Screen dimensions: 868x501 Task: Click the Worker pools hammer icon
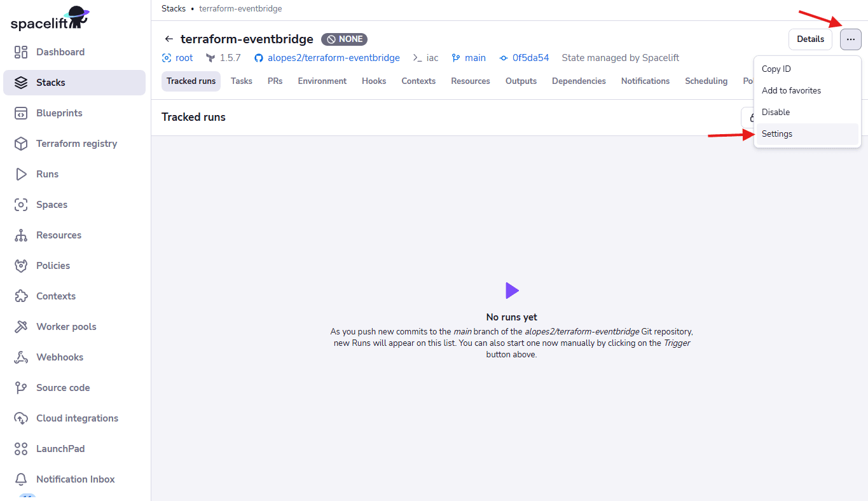21,327
